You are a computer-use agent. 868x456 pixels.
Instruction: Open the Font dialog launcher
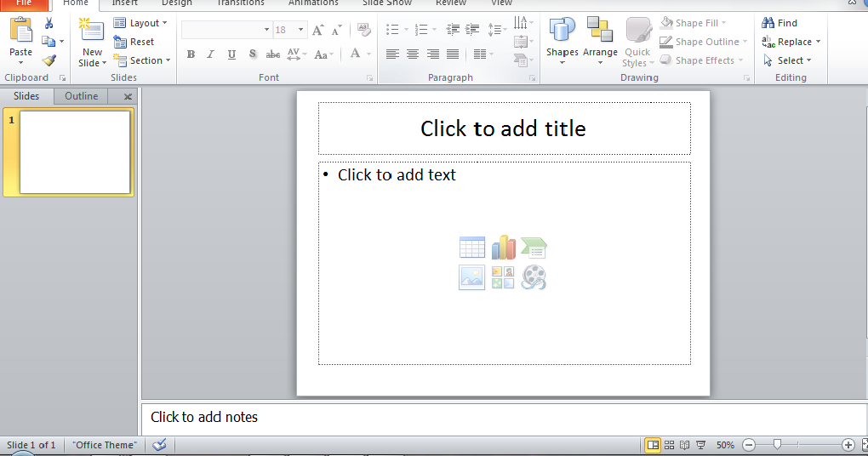(x=369, y=78)
